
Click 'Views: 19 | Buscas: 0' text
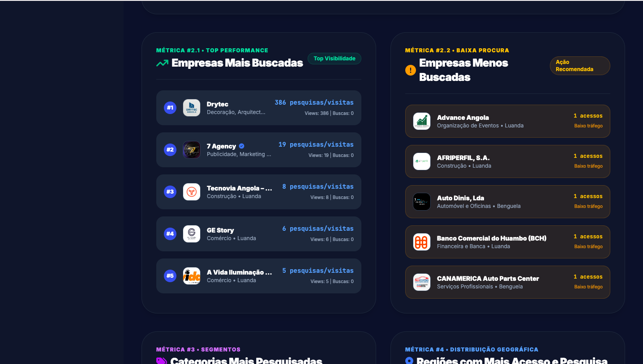331,156
